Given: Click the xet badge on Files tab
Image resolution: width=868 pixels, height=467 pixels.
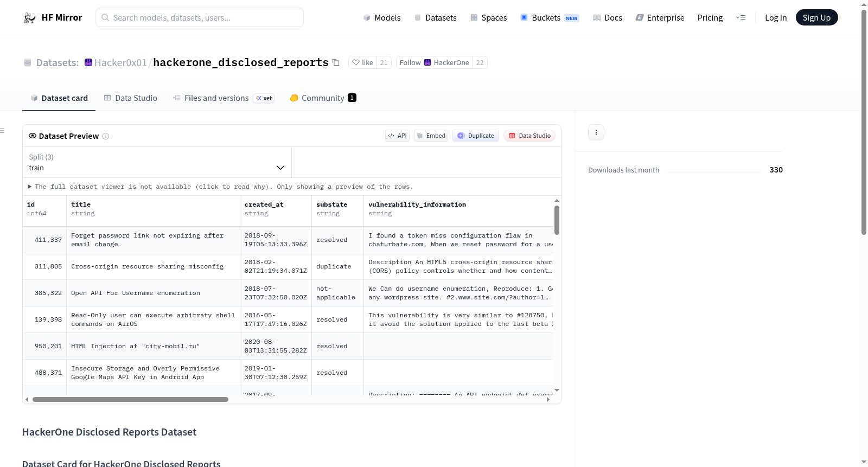Looking at the screenshot, I should pyautogui.click(x=264, y=98).
